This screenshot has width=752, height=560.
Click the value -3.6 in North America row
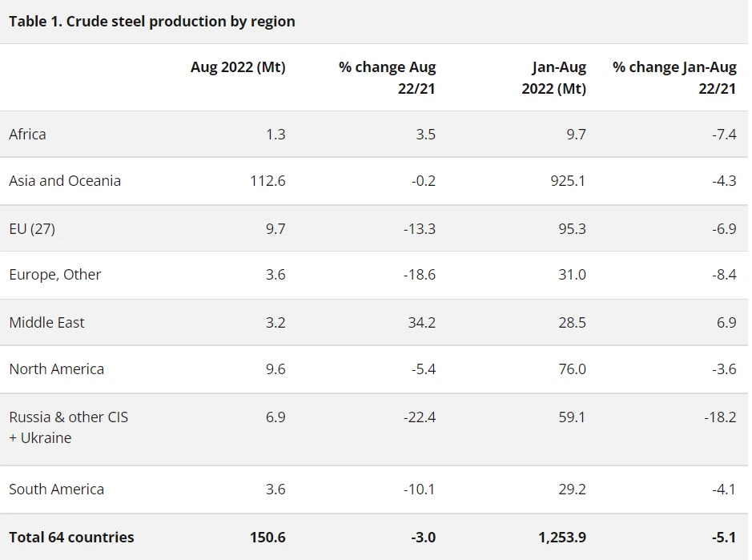click(724, 369)
